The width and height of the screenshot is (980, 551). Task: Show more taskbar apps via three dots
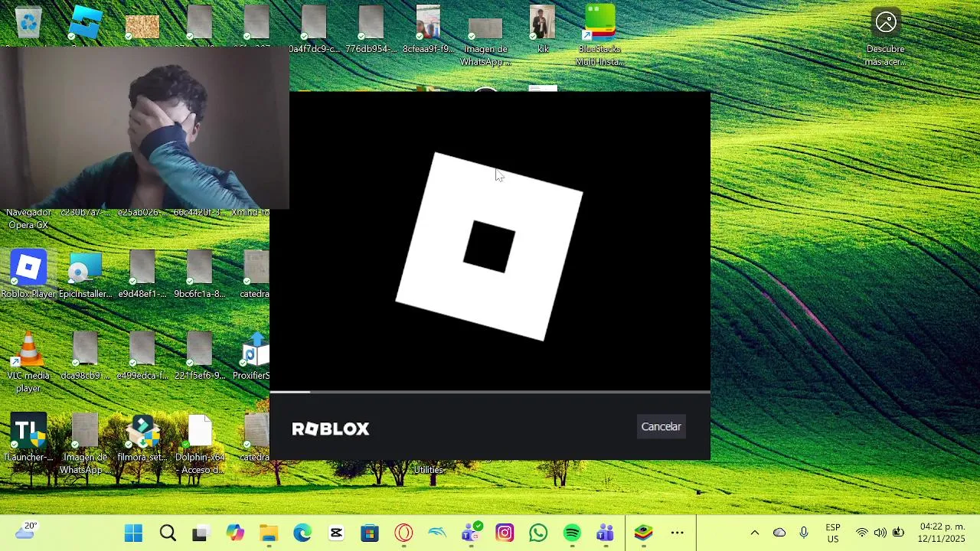(x=678, y=533)
